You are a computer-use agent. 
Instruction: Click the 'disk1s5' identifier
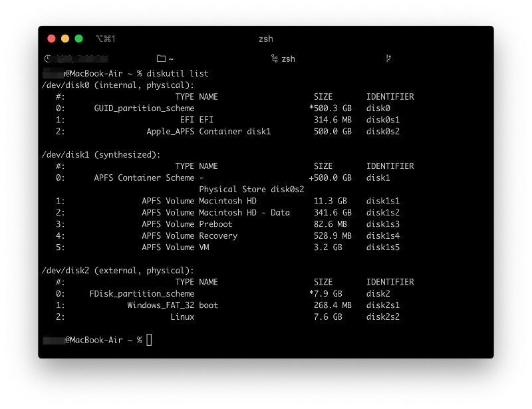coord(383,247)
